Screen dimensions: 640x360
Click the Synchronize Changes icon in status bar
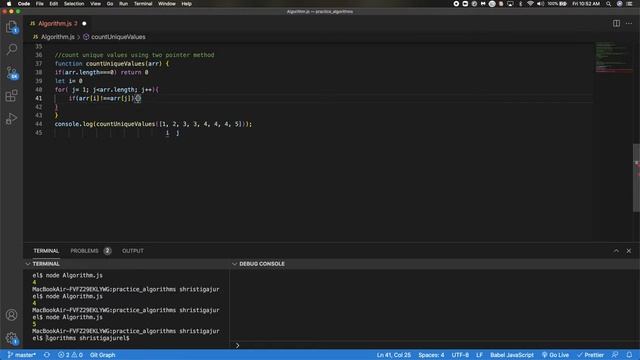(x=47, y=355)
